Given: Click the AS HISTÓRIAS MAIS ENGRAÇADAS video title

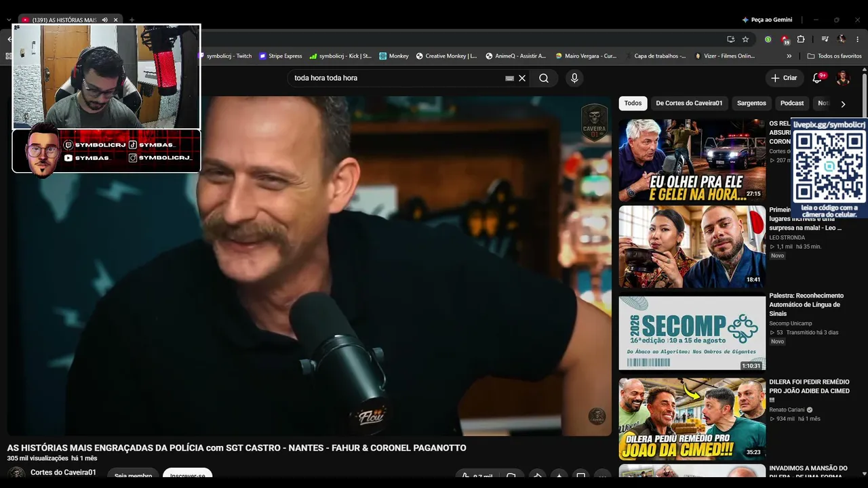Looking at the screenshot, I should pyautogui.click(x=237, y=448).
